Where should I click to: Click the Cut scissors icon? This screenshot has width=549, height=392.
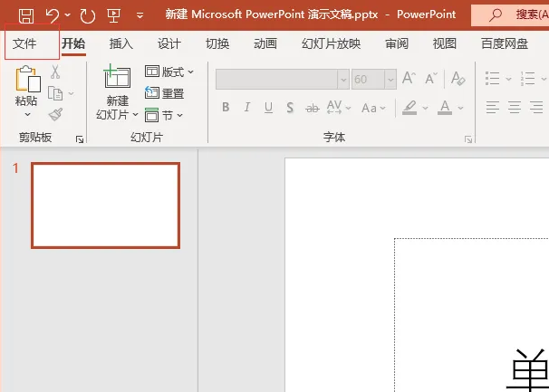(55, 72)
